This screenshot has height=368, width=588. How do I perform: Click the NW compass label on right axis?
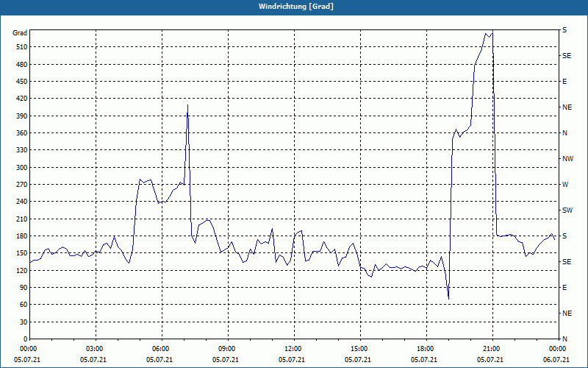pos(567,159)
